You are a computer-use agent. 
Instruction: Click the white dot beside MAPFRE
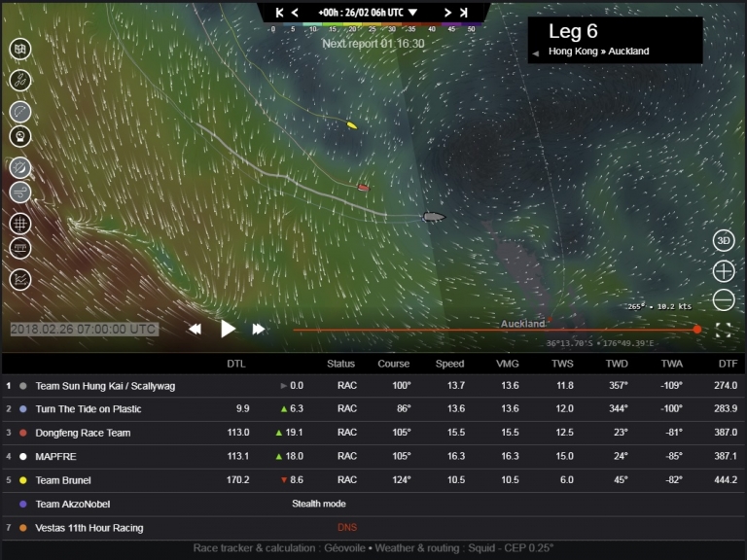pyautogui.click(x=23, y=456)
